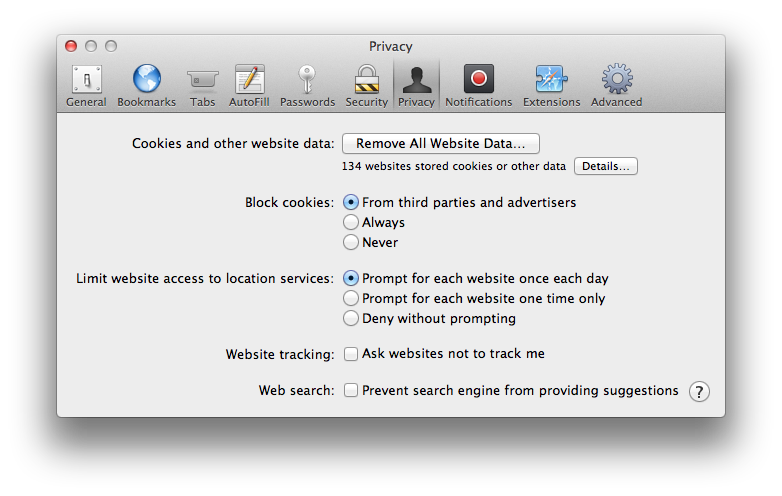Click Remove All Website Data button
The width and height of the screenshot is (782, 496).
click(441, 144)
